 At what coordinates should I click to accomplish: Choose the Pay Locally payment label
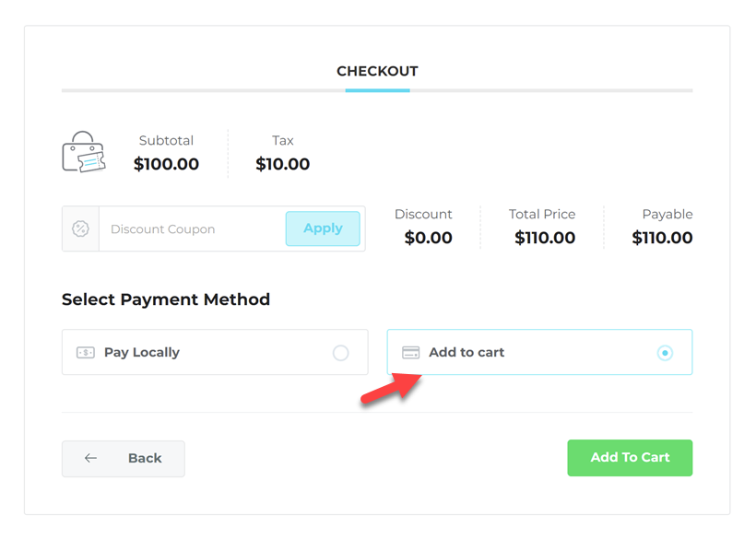click(x=142, y=352)
